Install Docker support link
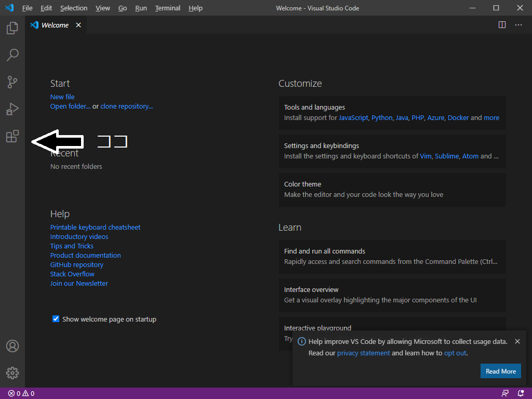Image resolution: width=532 pixels, height=399 pixels. coord(458,118)
